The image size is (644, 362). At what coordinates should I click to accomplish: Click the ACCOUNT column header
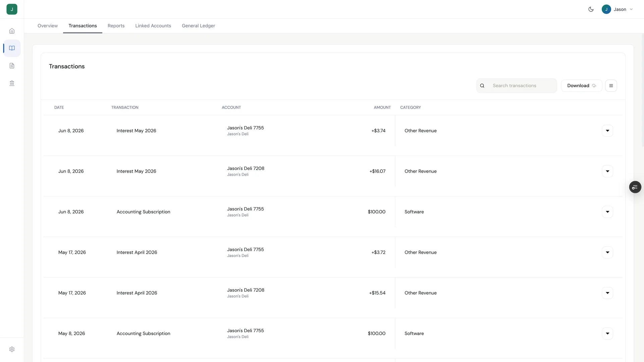click(231, 108)
